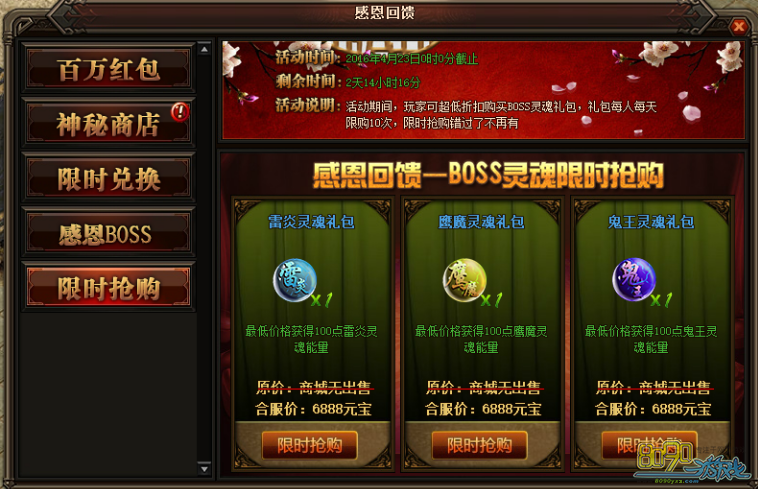Click the 感恩回馈—BOSS灵魂限时抢购 banner heading
758x489 pixels.
point(488,174)
